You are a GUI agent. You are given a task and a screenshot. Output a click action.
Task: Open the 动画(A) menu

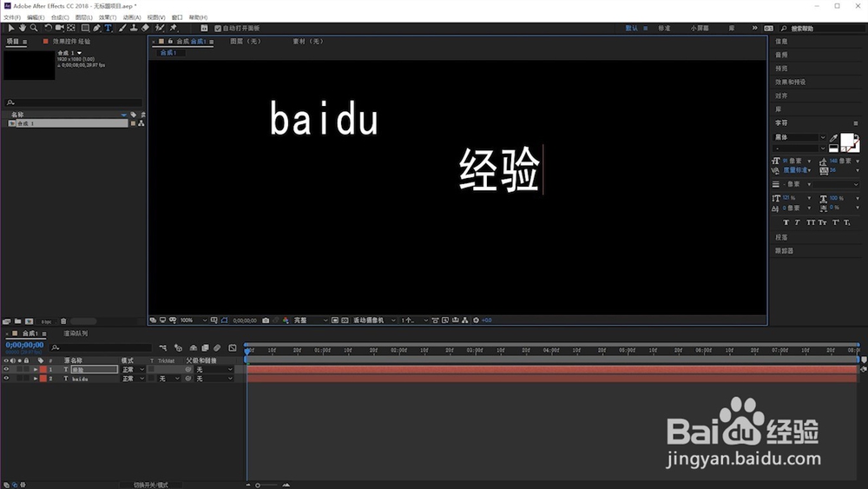131,17
